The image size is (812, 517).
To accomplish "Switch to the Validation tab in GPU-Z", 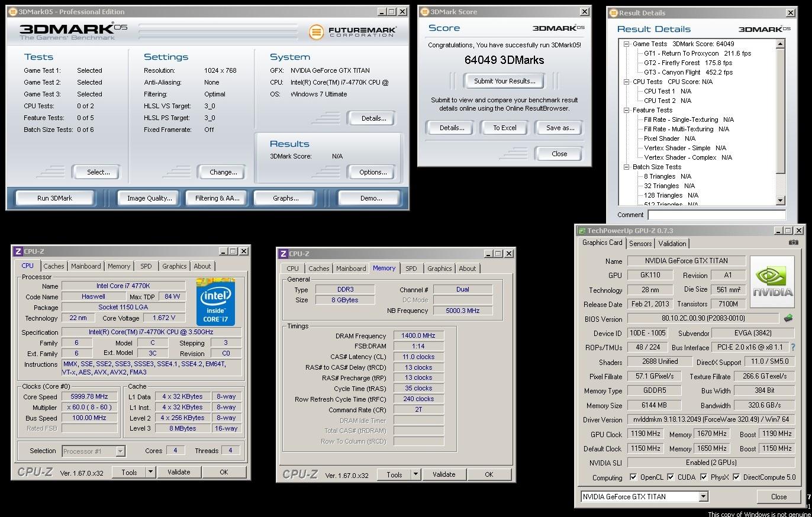I will tap(672, 244).
